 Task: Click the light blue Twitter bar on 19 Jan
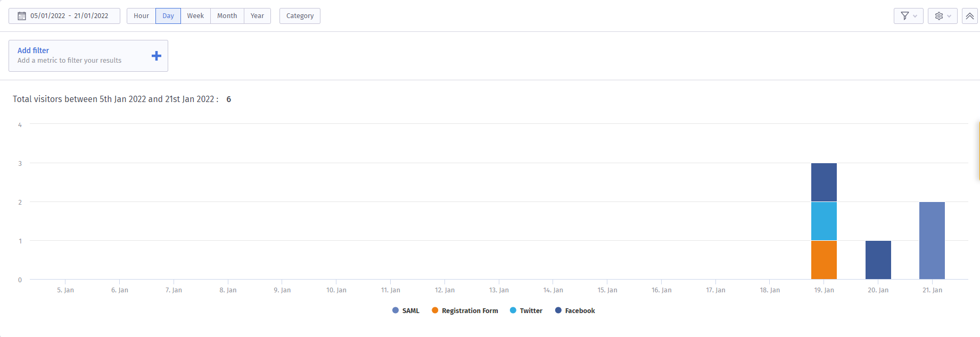coord(823,221)
